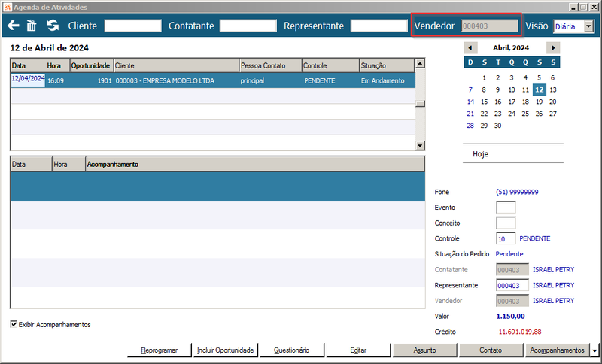602x364 pixels.
Task: Click the Cliente input field in toolbar
Action: (x=133, y=26)
